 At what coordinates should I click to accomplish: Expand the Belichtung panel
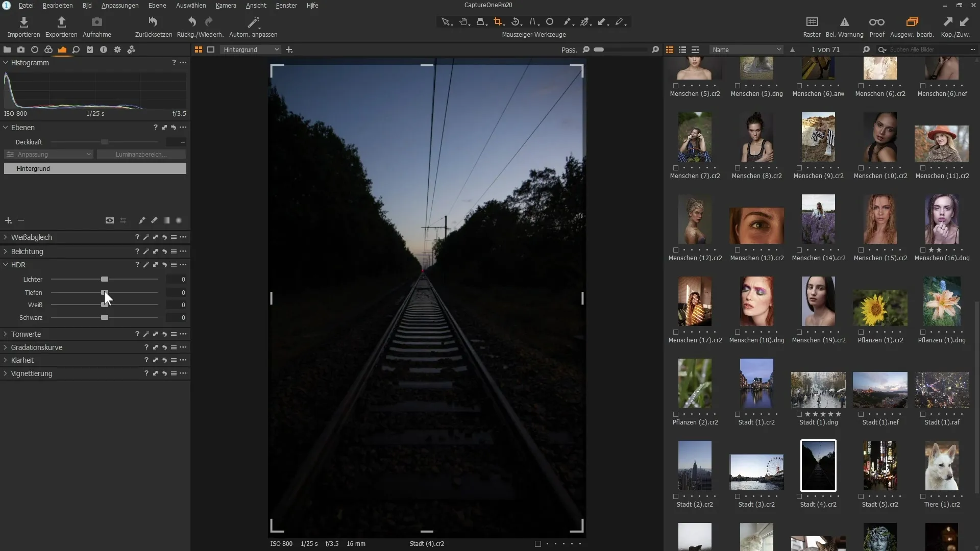click(x=6, y=252)
